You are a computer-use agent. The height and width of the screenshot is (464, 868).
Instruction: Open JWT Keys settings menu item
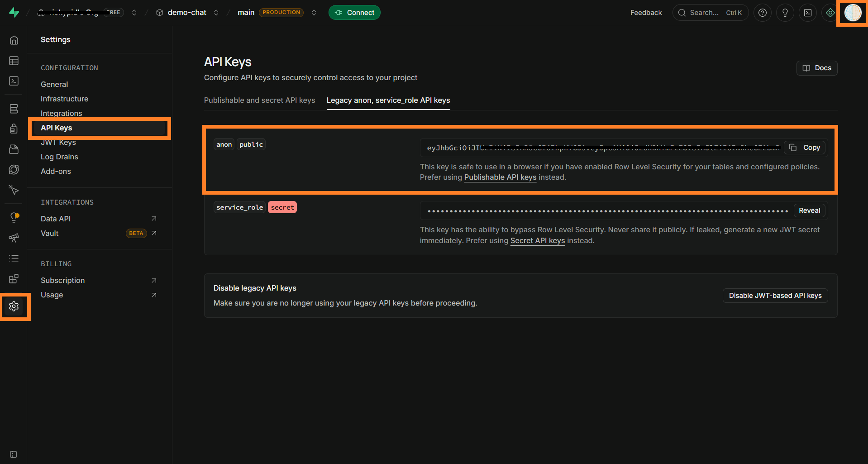click(58, 142)
